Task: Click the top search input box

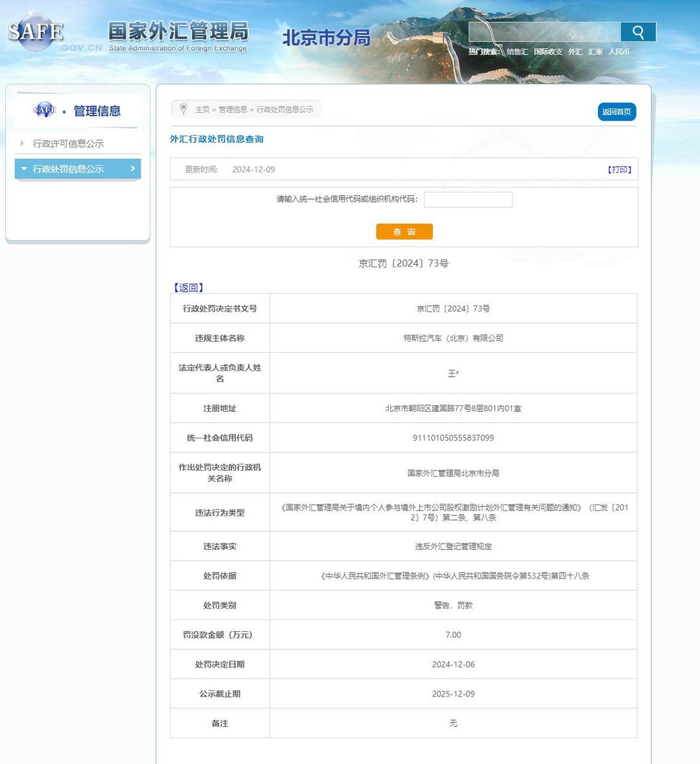Action: pos(544,30)
